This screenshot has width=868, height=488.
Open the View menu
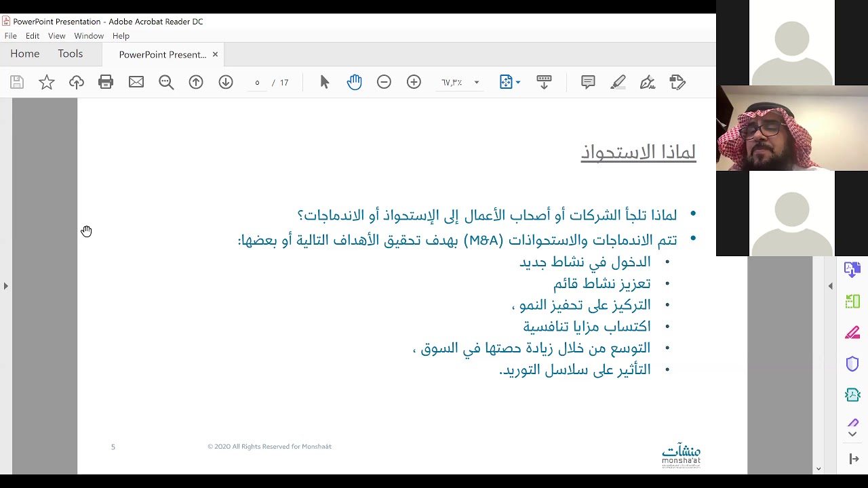click(57, 36)
